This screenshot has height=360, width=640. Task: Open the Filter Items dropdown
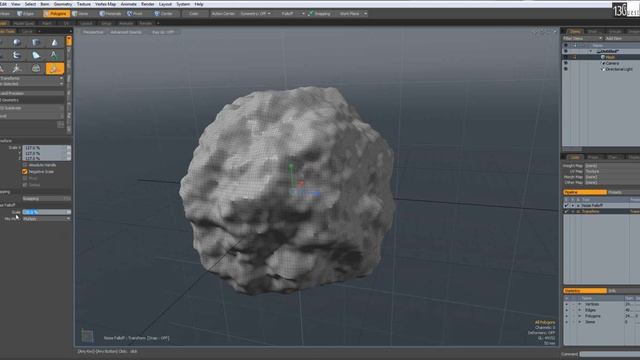tap(582, 38)
